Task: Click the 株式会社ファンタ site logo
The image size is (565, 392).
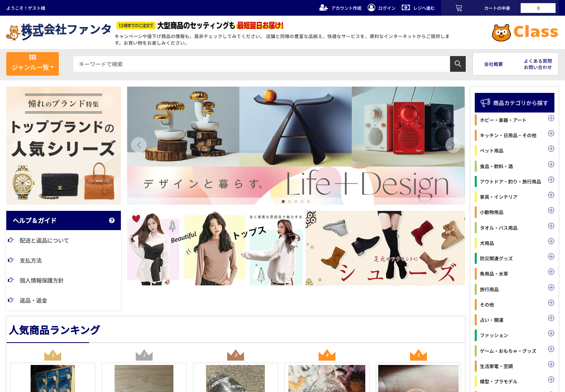Action: (x=59, y=31)
